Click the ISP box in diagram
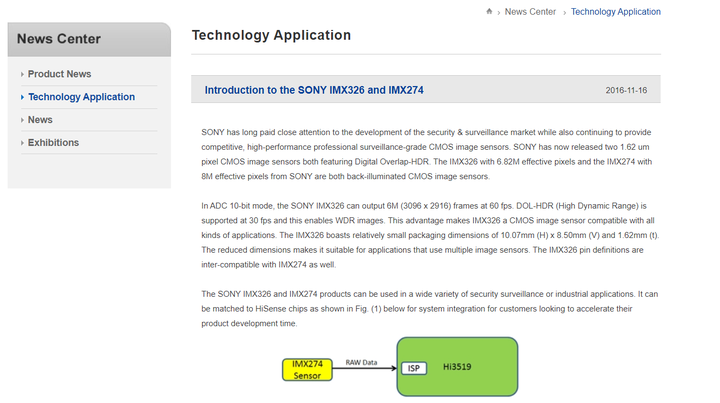Viewport: 720px width, 403px height. point(414,368)
